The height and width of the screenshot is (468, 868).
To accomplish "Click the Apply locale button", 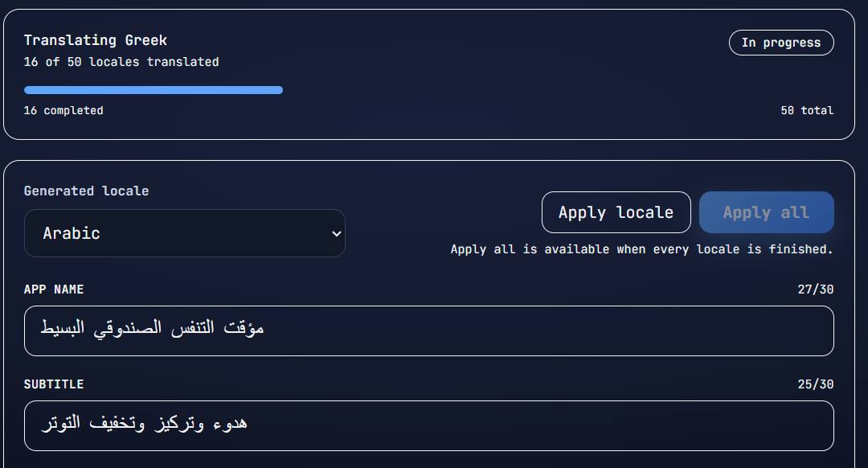I will click(616, 212).
